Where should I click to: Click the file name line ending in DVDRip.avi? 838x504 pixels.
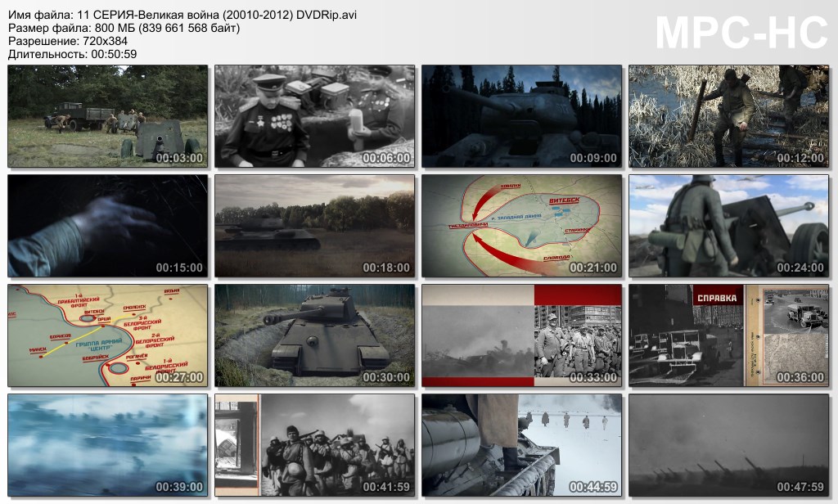pos(182,16)
